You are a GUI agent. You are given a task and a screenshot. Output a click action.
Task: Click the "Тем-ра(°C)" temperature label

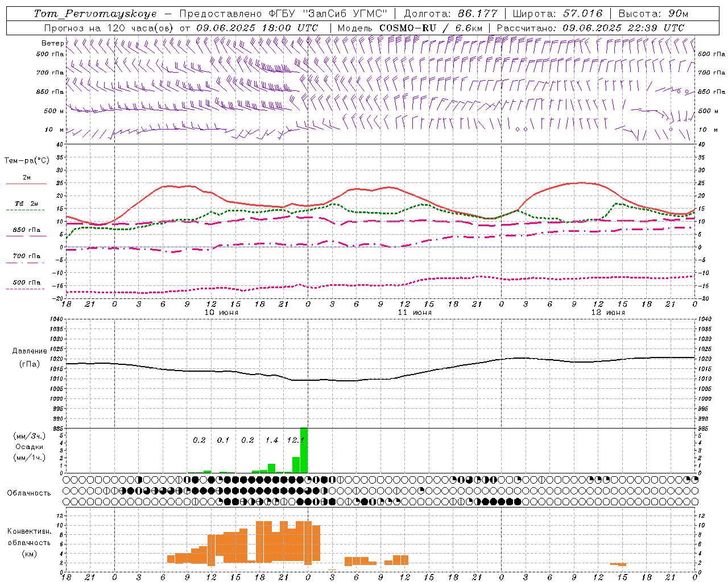(27, 161)
